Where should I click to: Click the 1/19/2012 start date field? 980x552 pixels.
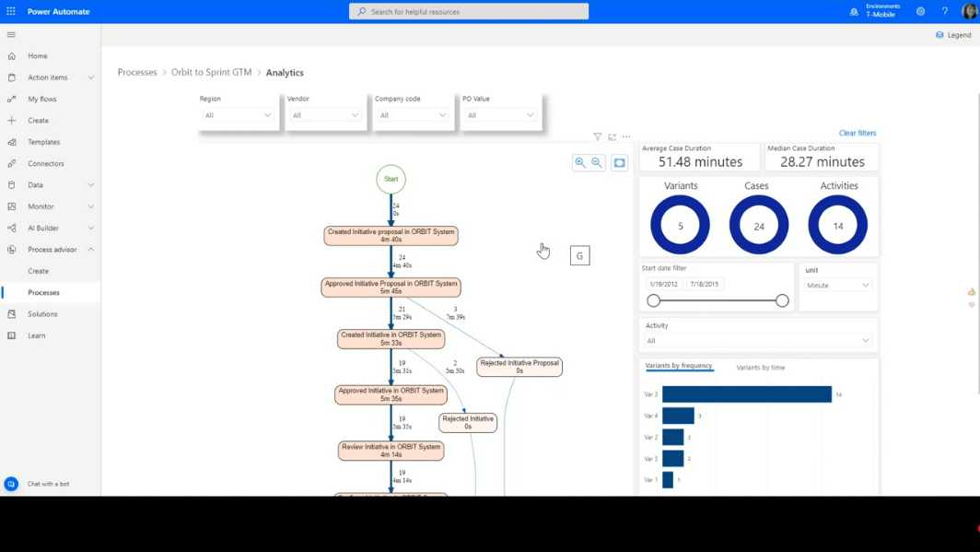coord(664,284)
